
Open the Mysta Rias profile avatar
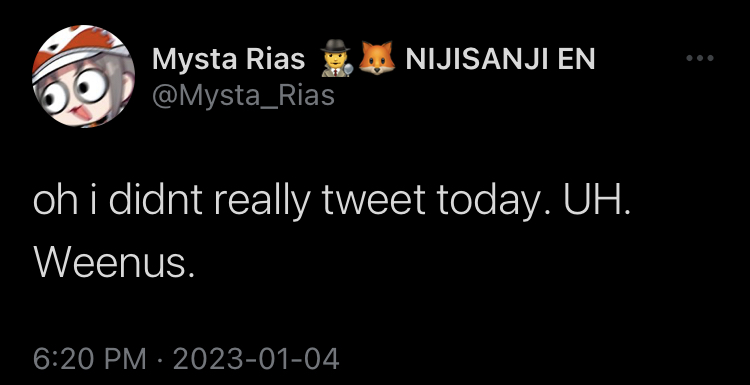[83, 76]
